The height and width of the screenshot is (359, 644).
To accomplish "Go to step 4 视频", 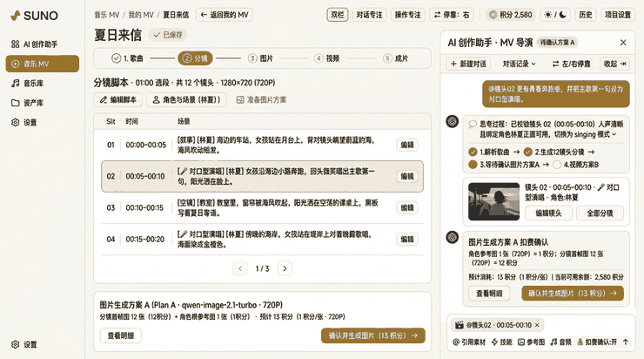I will point(326,58).
